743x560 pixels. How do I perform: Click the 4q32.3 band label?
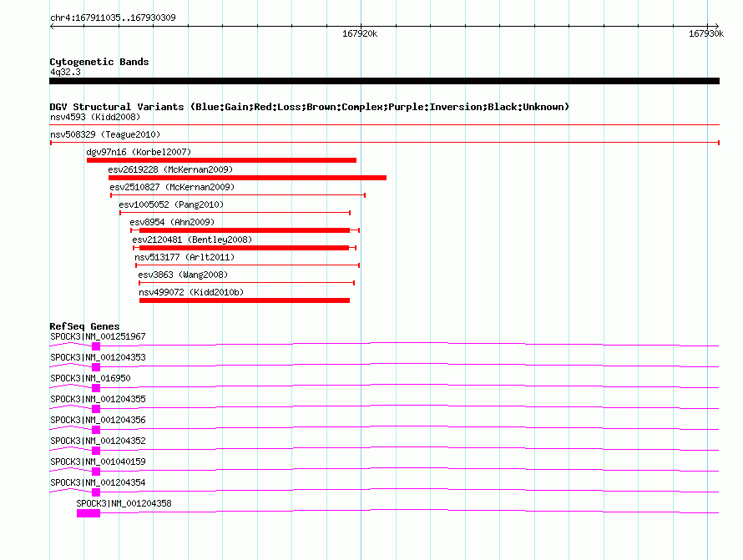[65, 72]
